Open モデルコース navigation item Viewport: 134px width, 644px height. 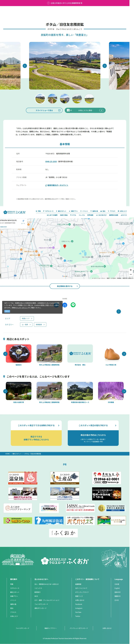coord(48,211)
